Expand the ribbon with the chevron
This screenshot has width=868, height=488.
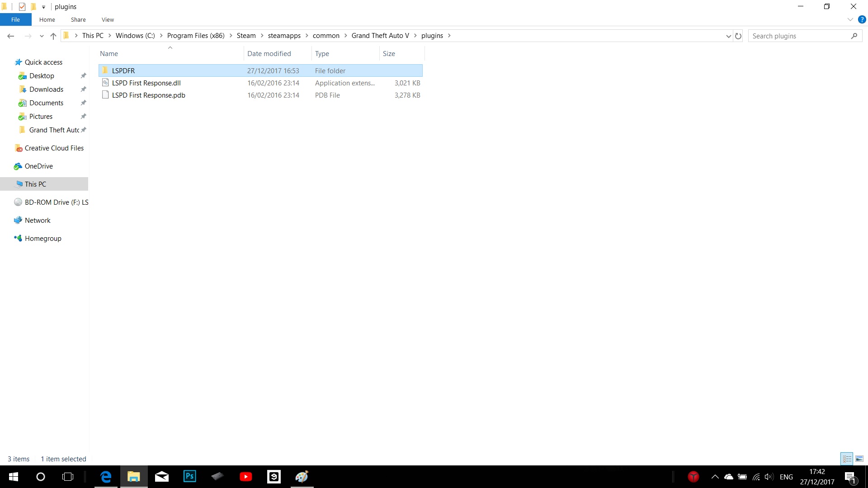pyautogui.click(x=850, y=19)
